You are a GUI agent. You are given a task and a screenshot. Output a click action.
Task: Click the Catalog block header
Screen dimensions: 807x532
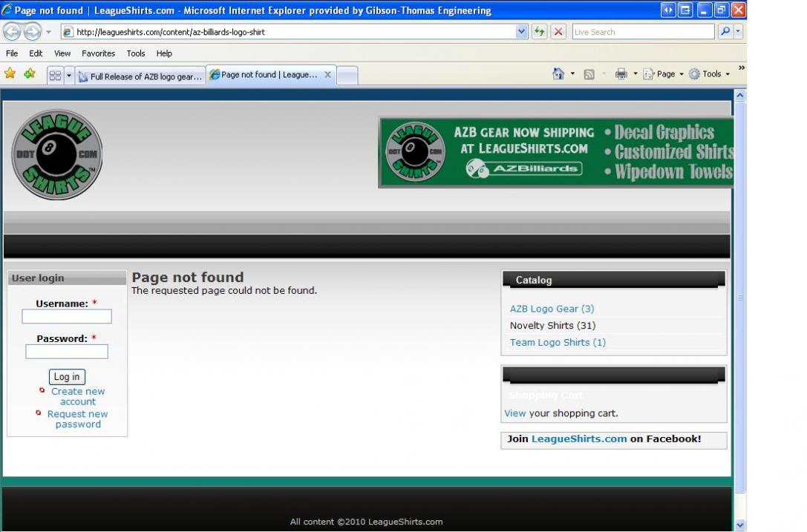coord(613,280)
